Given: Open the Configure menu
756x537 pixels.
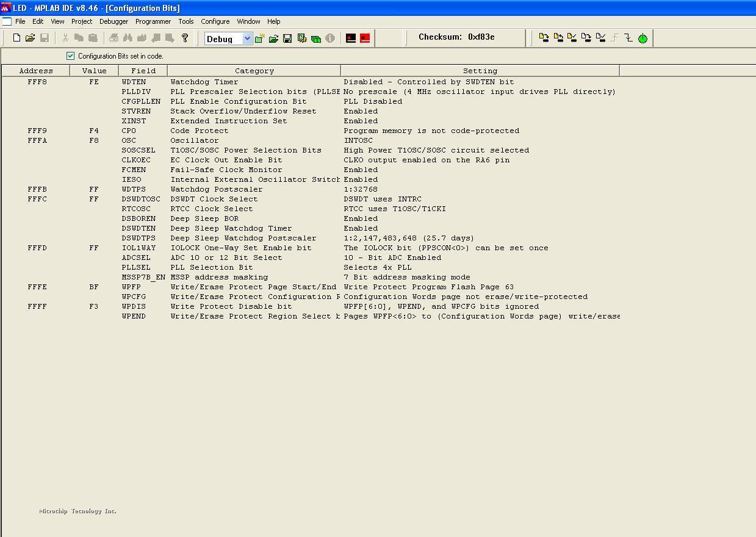Looking at the screenshot, I should click(x=215, y=21).
